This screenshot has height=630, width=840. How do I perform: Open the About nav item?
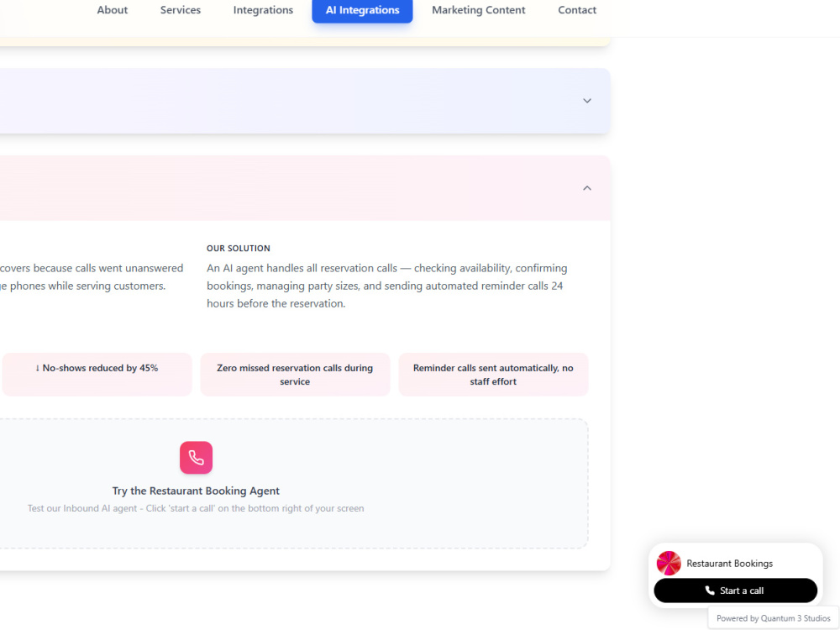112,9
